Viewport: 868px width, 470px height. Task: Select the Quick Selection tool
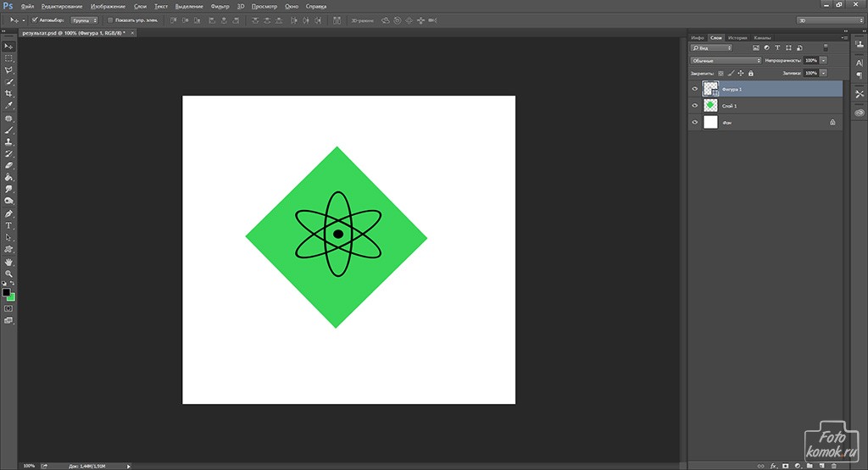click(x=8, y=82)
